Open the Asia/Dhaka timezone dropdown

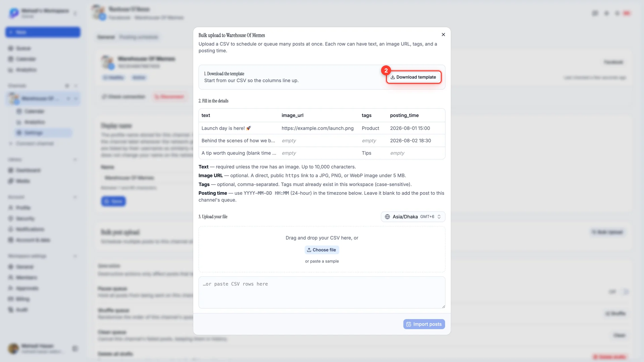coord(413,217)
